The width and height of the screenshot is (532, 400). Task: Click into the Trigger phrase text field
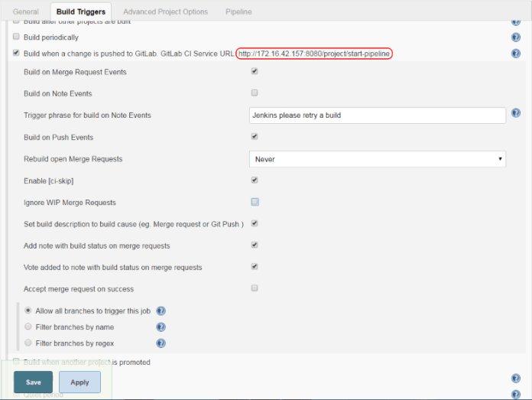(x=378, y=115)
